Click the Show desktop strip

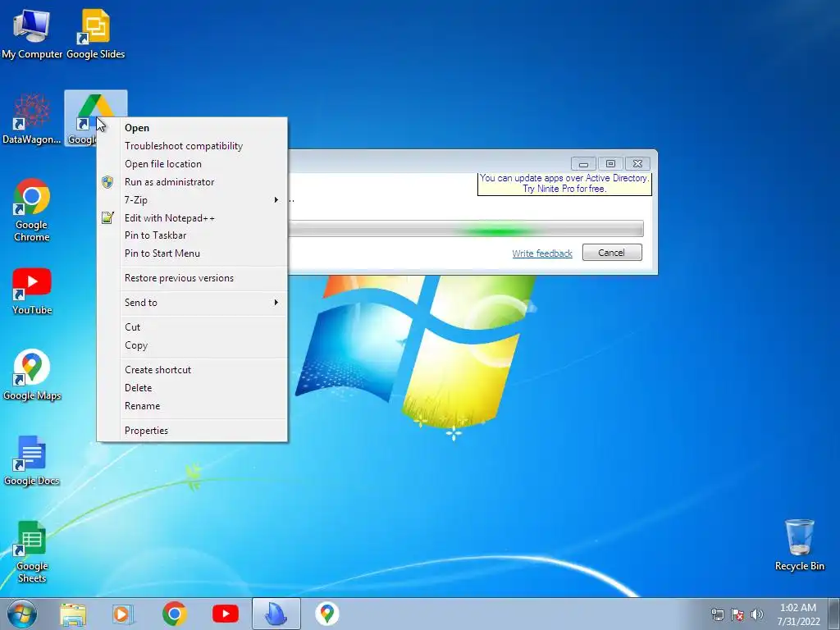coord(834,614)
